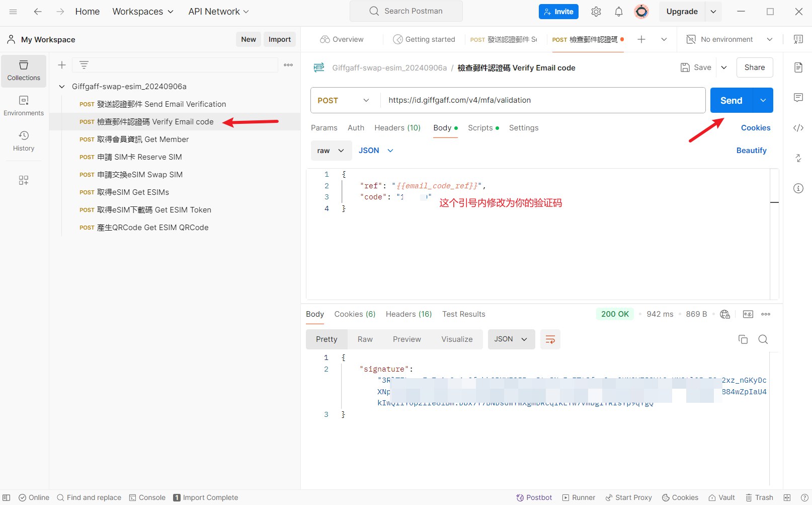The image size is (812, 505).
Task: Switch response view to Raw
Action: coord(365,339)
